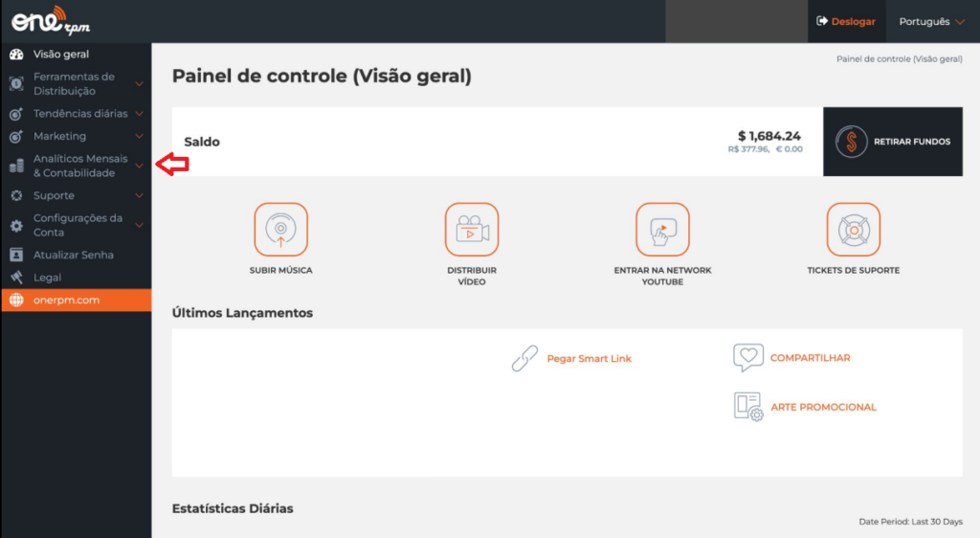Click the Suporte lifebuoy icon in sidebar
Viewport: 980px width, 538px height.
point(16,195)
